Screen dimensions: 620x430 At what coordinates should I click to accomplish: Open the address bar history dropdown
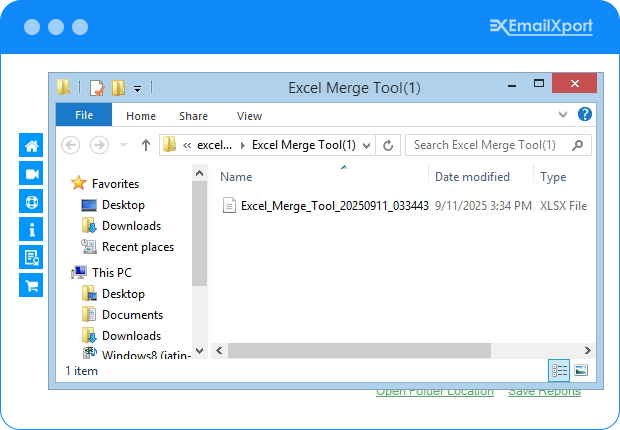pos(367,146)
